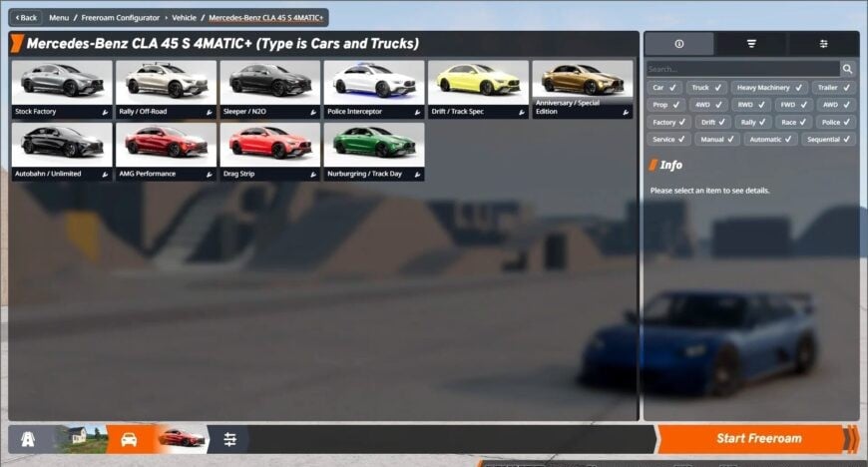868x467 pixels.
Task: Open the selected map thumbnail
Action: [x=82, y=439]
